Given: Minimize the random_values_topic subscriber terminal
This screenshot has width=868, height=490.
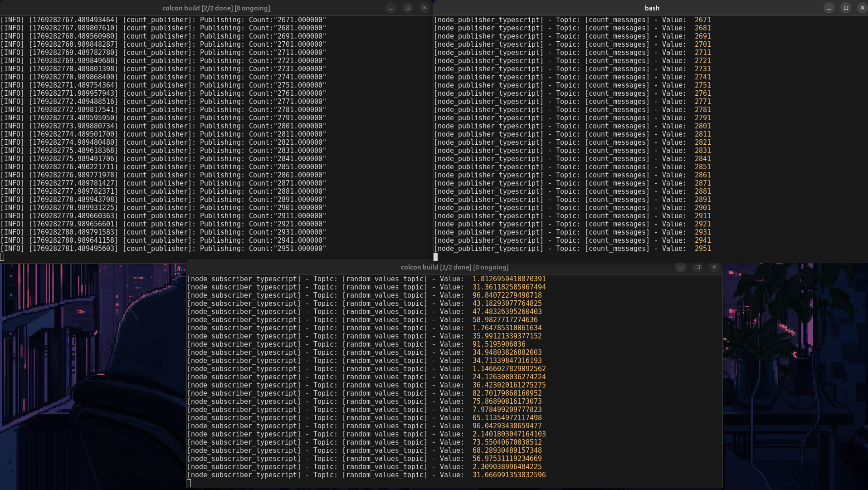Looking at the screenshot, I should 681,267.
